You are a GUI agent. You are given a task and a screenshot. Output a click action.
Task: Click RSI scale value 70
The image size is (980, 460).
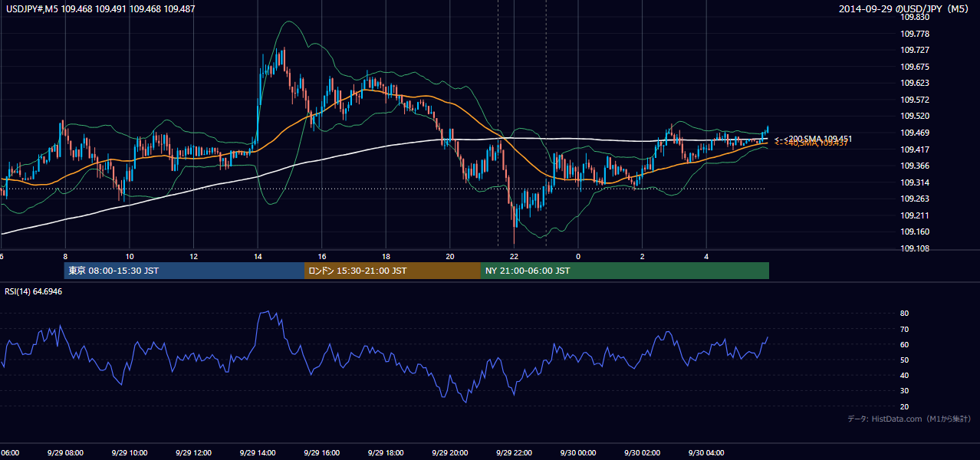(x=904, y=329)
